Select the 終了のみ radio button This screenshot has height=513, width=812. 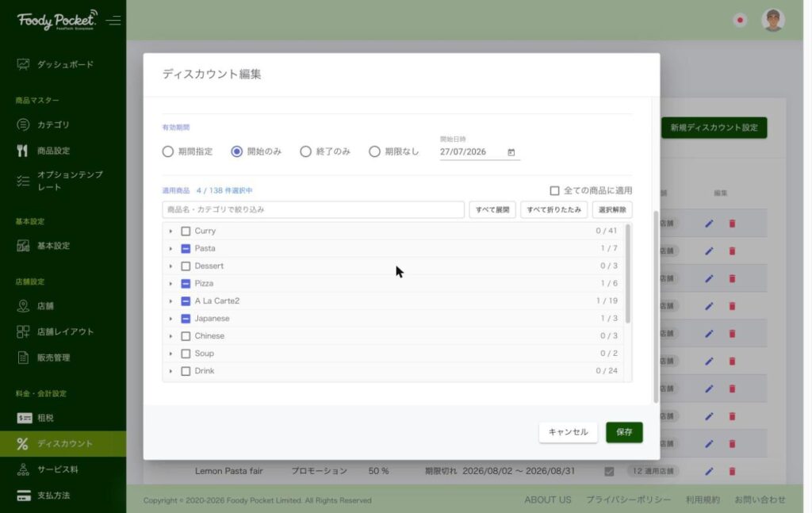(305, 151)
